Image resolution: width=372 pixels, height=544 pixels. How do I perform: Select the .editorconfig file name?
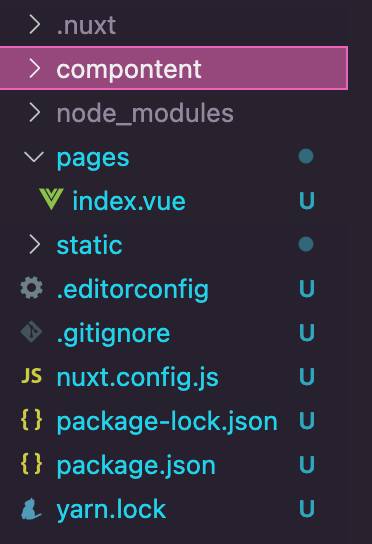[133, 289]
